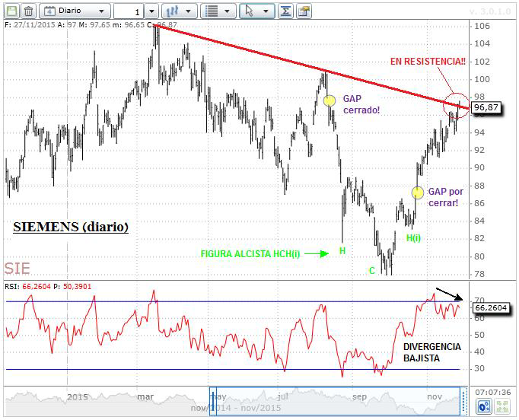The height and width of the screenshot is (420, 519).
Task: Click the green save chart icon
Action: click(x=10, y=11)
